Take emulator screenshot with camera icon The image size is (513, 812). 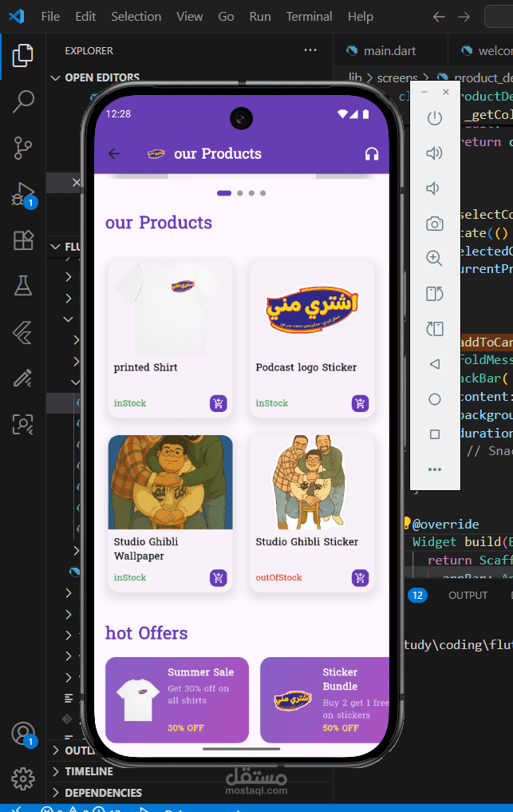[434, 224]
